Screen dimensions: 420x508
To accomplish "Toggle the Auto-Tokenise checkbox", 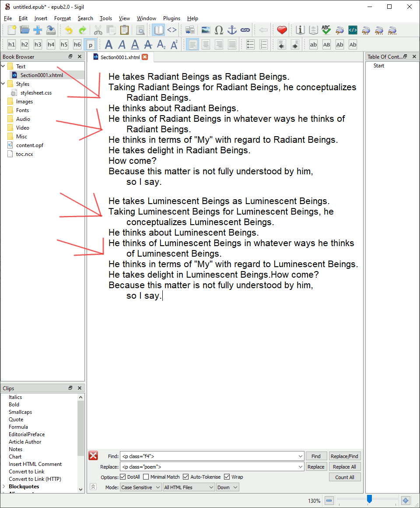I will 186,477.
